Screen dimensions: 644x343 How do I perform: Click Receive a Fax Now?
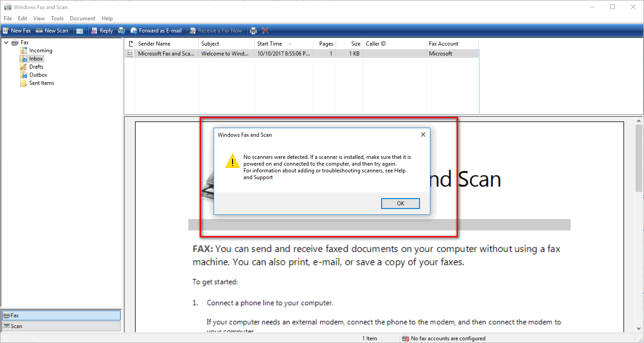click(216, 31)
